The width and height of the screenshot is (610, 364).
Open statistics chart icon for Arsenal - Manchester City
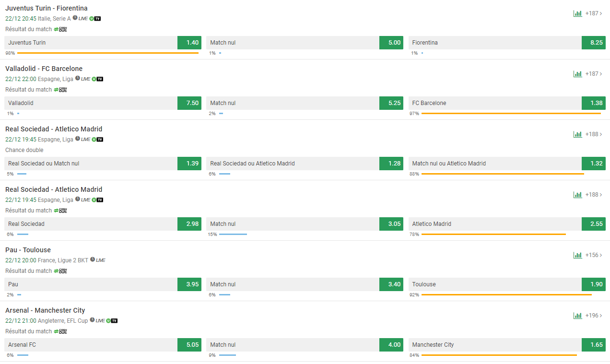pos(577,316)
